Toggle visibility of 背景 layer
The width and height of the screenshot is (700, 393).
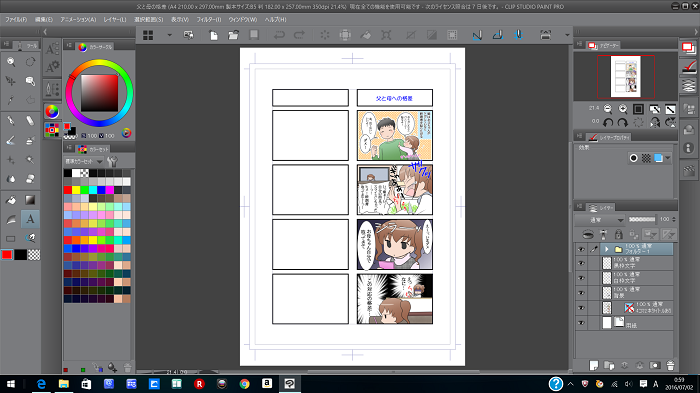coord(581,293)
